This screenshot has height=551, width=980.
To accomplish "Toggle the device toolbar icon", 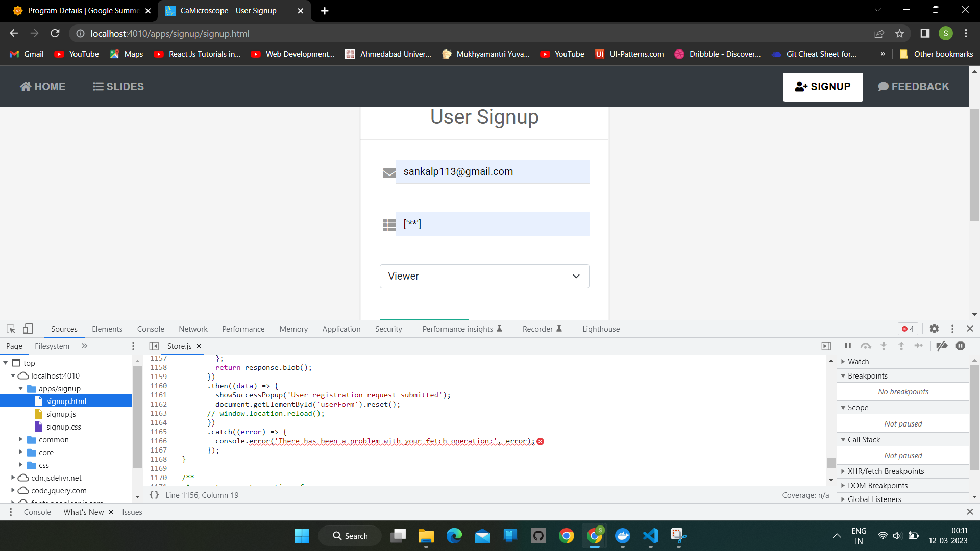I will point(28,329).
